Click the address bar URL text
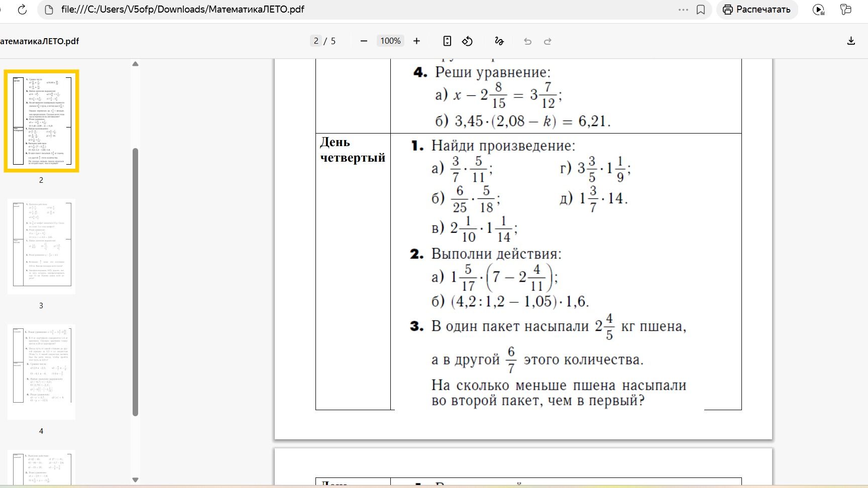Image resolution: width=868 pixels, height=488 pixels. [x=183, y=10]
